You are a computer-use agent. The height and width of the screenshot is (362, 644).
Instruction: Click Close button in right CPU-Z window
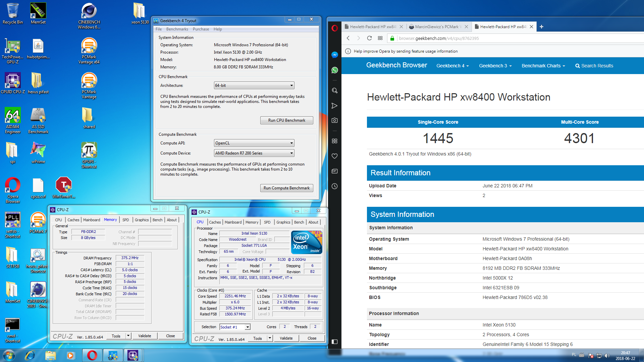click(312, 338)
